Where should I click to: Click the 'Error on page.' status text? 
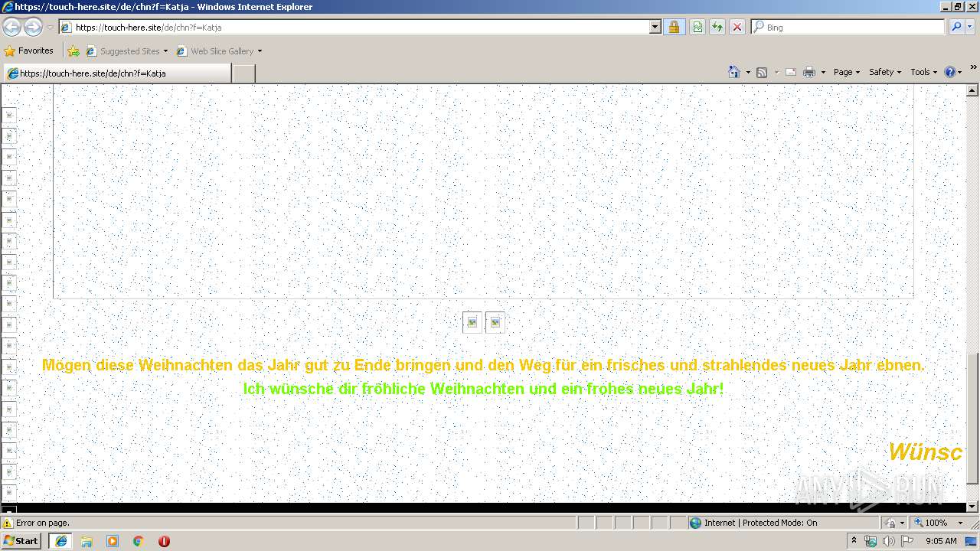pos(43,523)
